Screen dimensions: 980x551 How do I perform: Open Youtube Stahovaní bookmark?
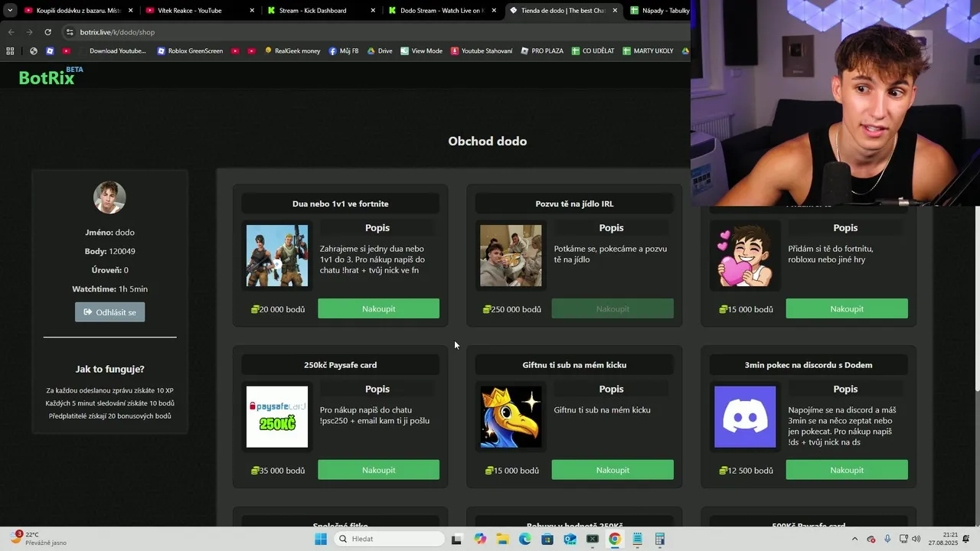[482, 51]
